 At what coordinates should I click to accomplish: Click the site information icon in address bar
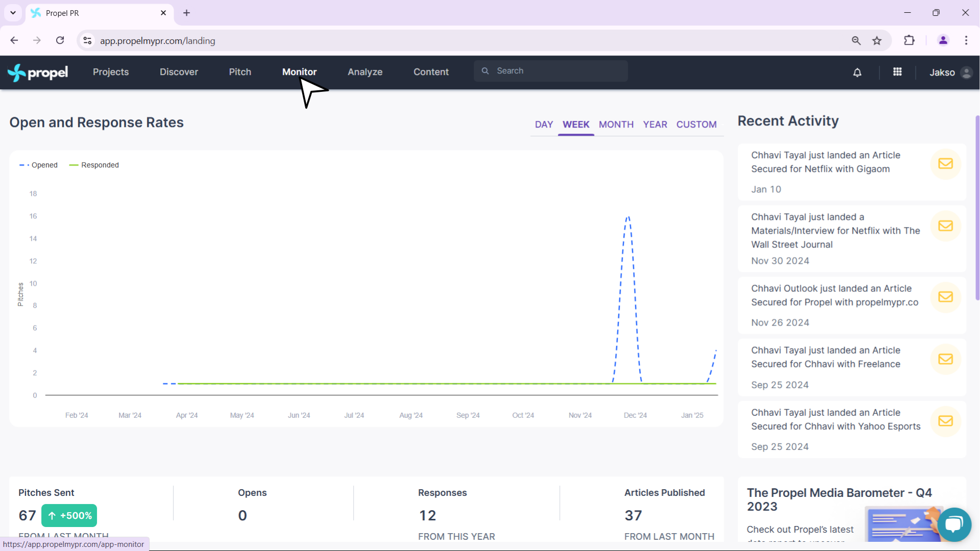coord(88,40)
